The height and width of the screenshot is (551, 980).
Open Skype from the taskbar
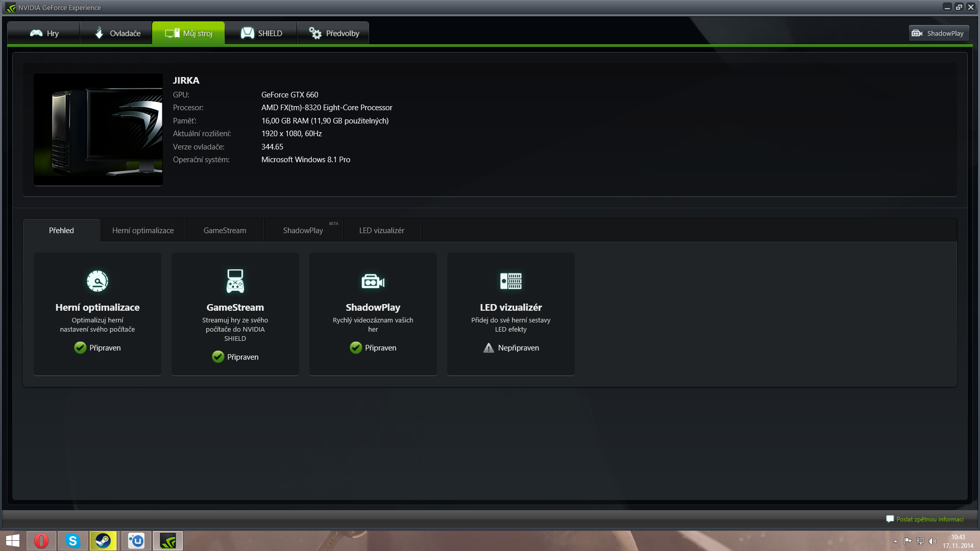[73, 541]
